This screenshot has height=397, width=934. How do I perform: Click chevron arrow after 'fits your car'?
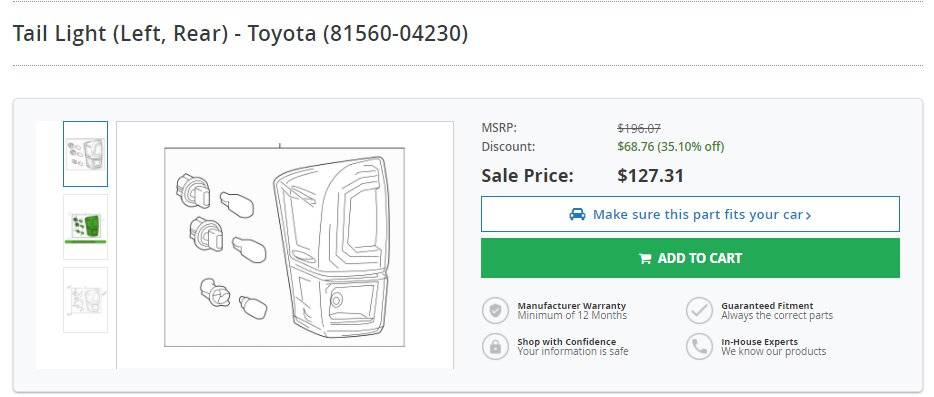(808, 216)
